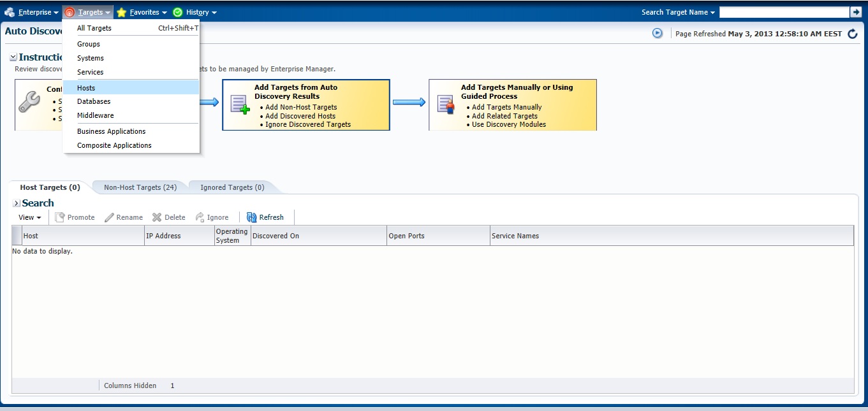Click the Add Targets from Auto Discovery icon

[x=240, y=105]
